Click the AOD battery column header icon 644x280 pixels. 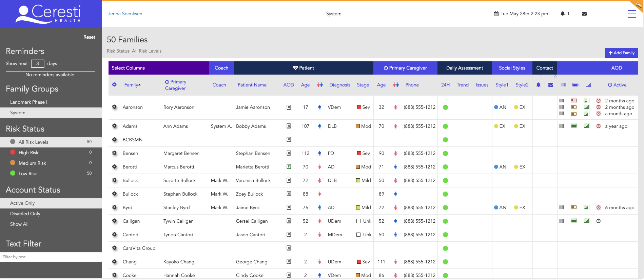(x=575, y=85)
